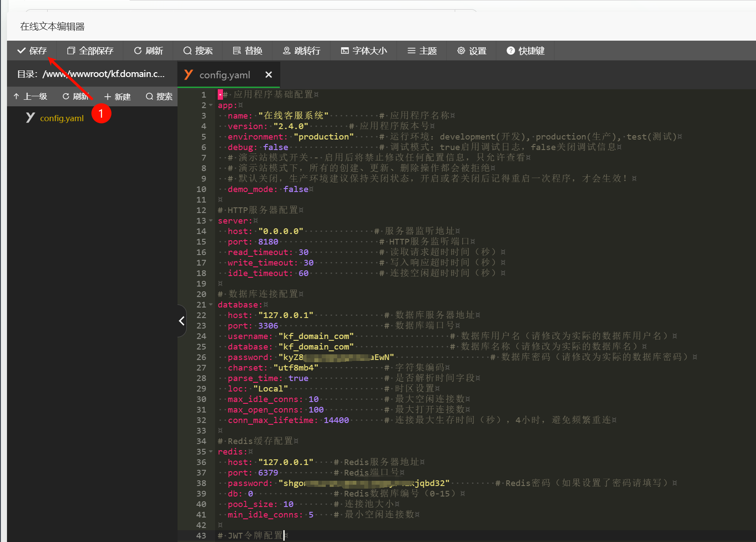756x542 pixels.
Task: Click Save All in toolbar
Action: (90, 51)
